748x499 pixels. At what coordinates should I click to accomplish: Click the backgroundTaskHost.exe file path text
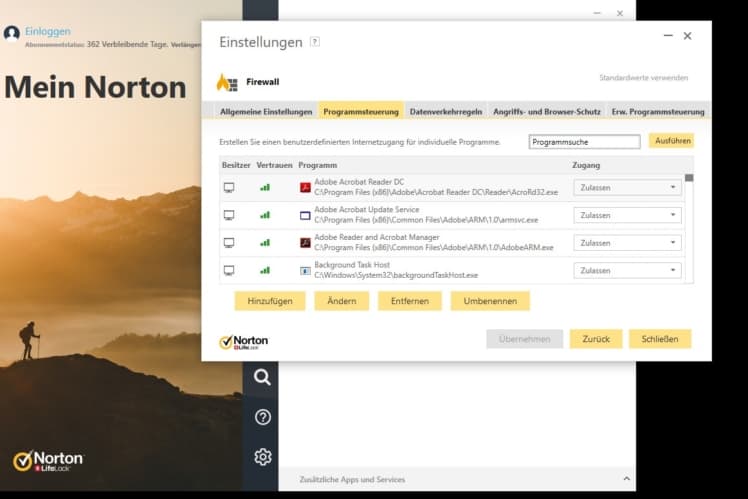[396, 275]
